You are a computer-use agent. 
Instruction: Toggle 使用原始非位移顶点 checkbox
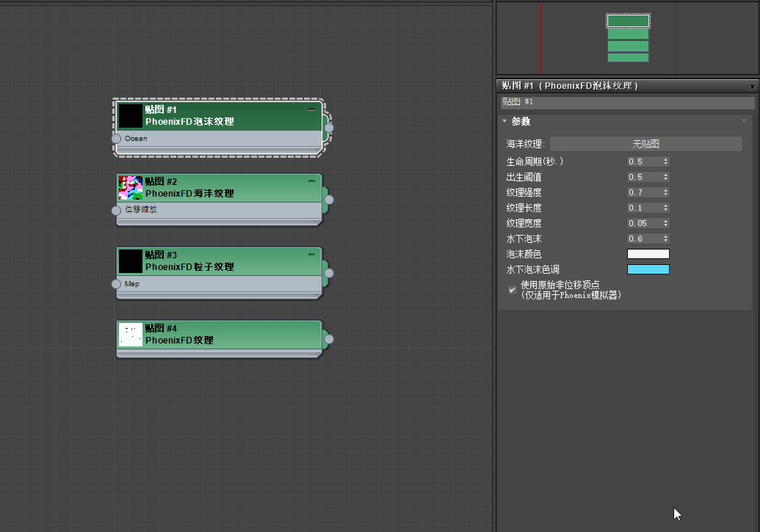point(513,290)
